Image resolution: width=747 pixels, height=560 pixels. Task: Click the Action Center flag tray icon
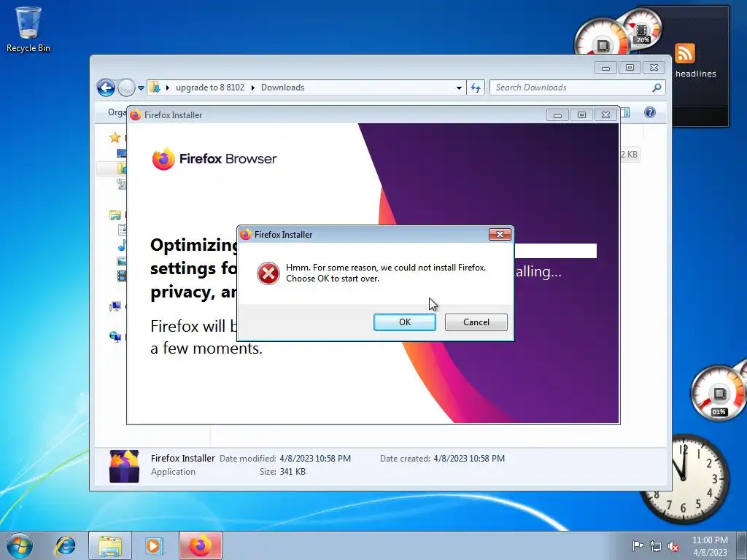pos(637,545)
